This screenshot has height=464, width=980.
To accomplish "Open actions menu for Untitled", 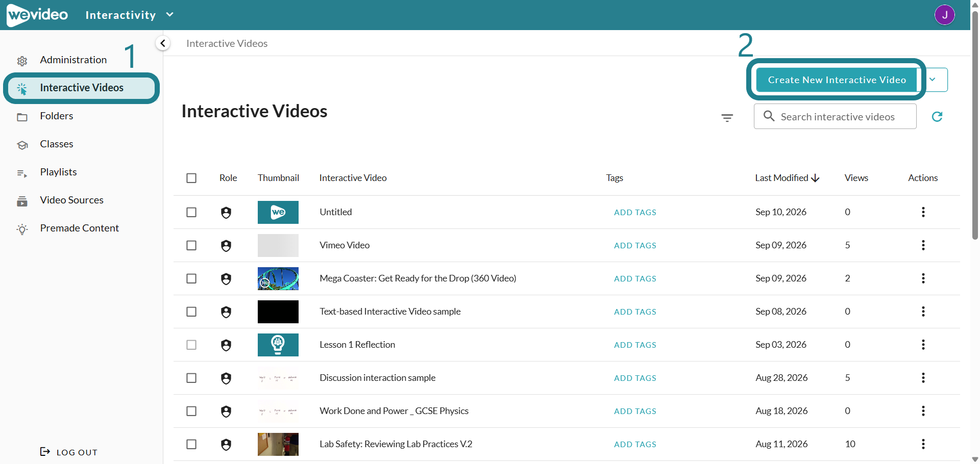I will point(923,212).
